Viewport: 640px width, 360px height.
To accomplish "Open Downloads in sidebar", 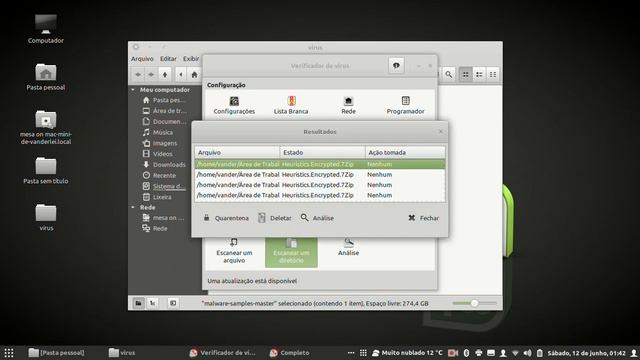I will tap(164, 164).
